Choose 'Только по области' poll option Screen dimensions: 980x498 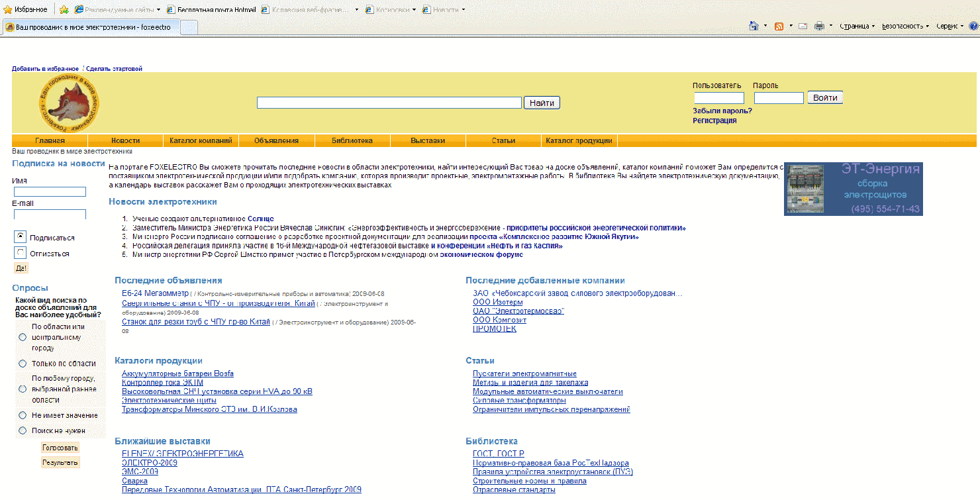point(23,364)
